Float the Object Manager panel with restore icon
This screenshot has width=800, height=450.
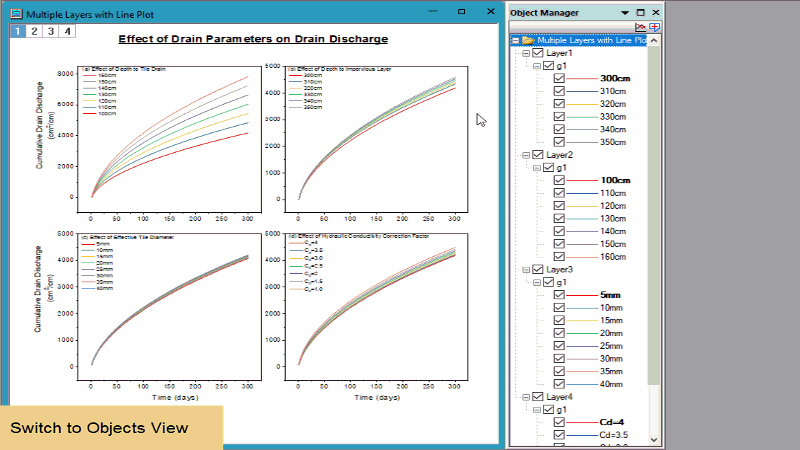[640, 12]
